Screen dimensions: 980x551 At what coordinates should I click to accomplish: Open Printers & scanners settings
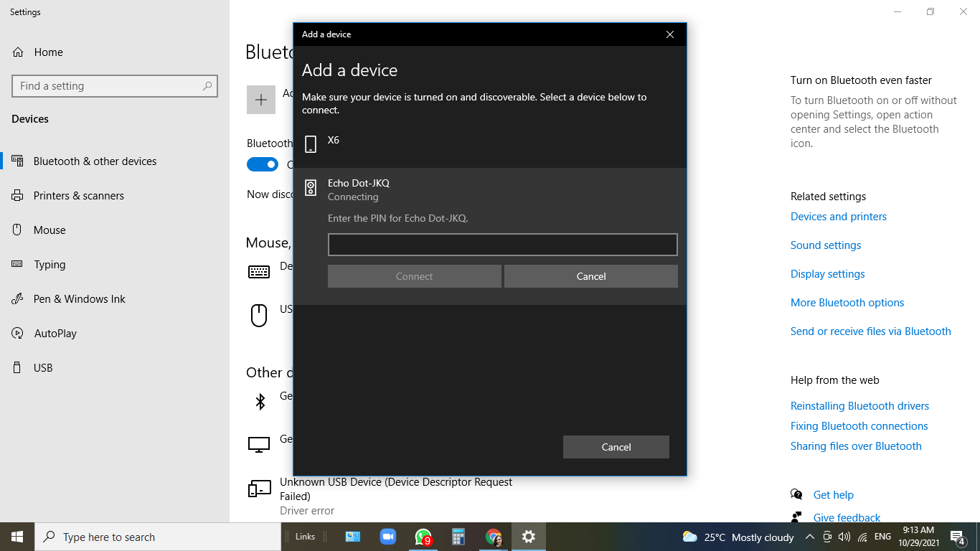(78, 196)
